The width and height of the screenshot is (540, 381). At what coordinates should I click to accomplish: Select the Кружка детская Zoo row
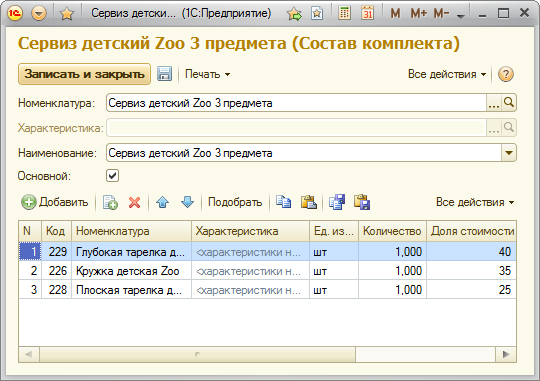click(267, 271)
